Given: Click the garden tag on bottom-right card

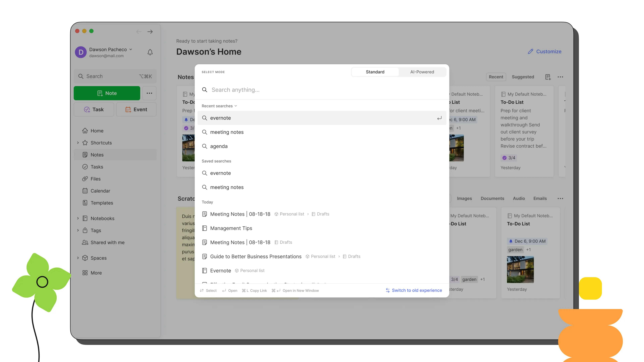Looking at the screenshot, I should [515, 250].
